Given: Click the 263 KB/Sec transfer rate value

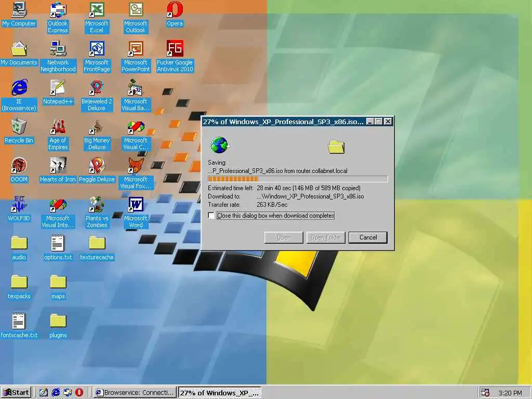Looking at the screenshot, I should tap(272, 205).
